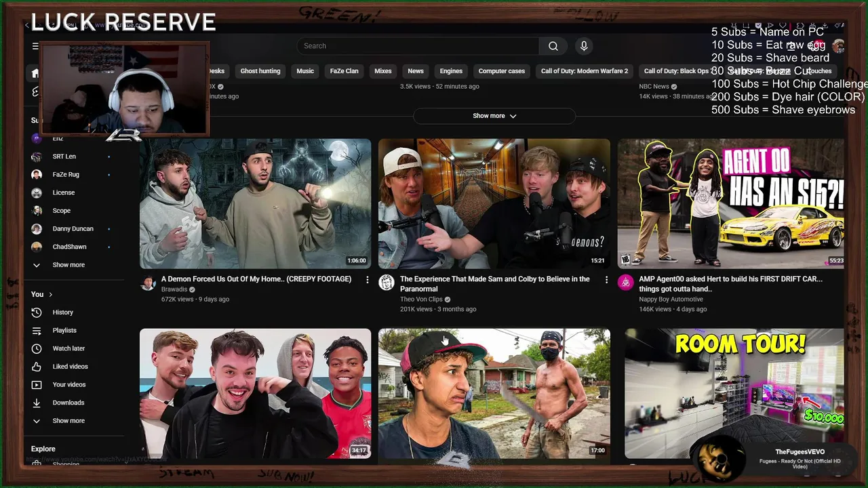Open Danny Duncan subscription entry

click(x=73, y=229)
